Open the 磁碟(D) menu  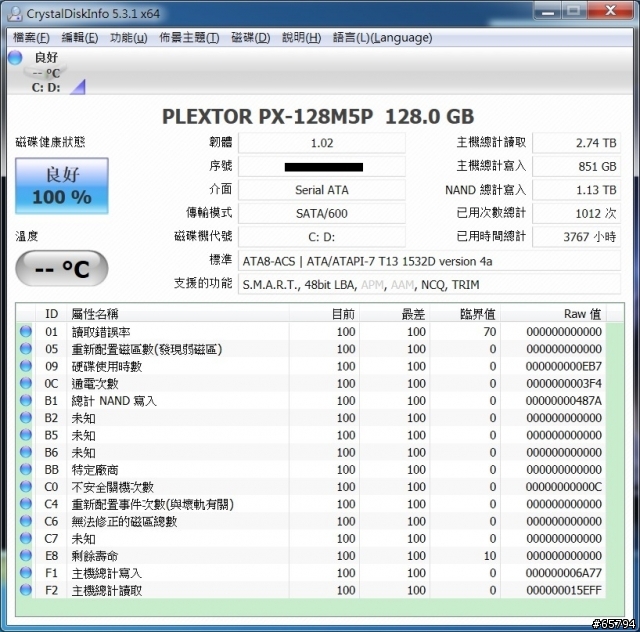(x=251, y=38)
